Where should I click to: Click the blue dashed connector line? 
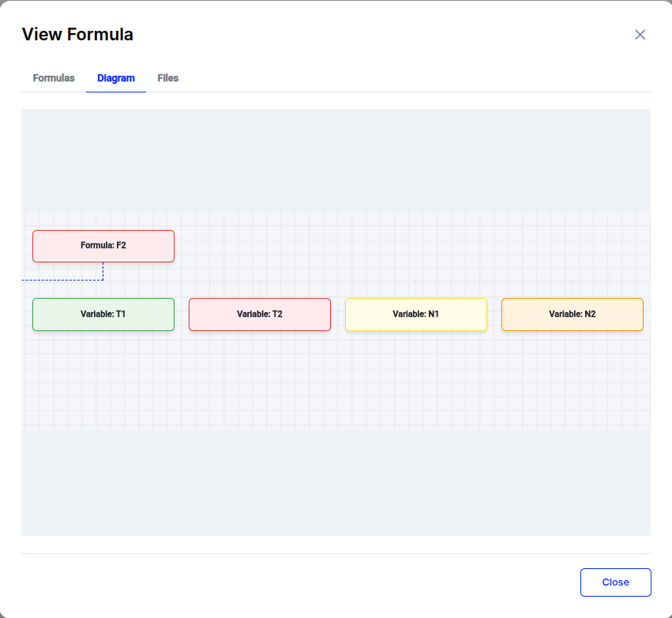(63, 280)
